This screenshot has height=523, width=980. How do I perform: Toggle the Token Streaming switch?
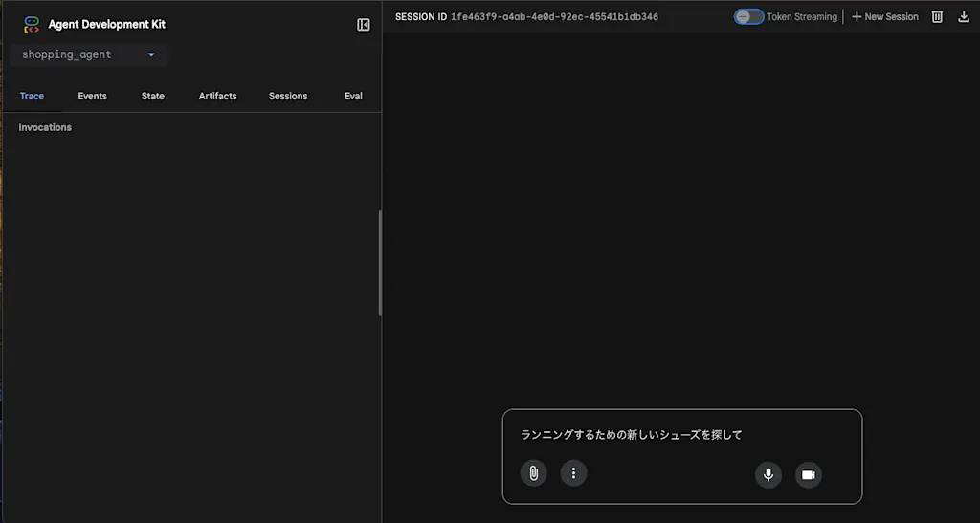(x=748, y=17)
